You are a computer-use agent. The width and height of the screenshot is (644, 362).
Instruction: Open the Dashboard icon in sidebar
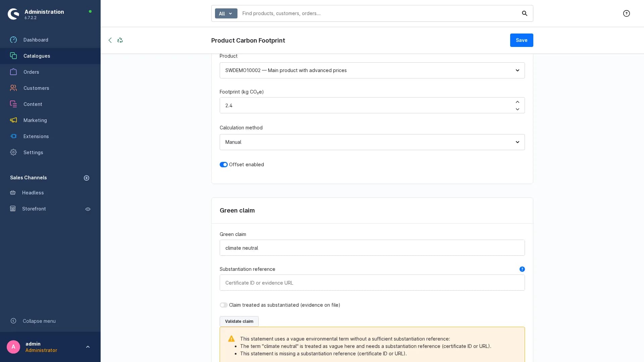tap(13, 40)
